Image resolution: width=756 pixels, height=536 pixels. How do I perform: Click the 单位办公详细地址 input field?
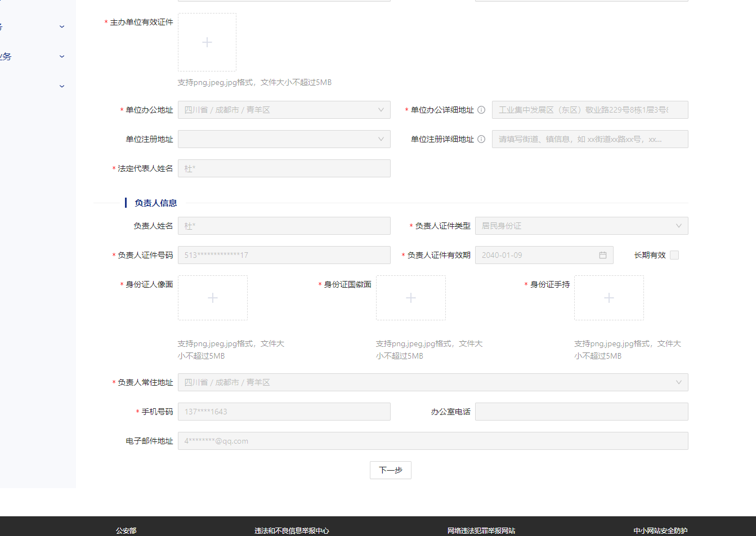(590, 110)
